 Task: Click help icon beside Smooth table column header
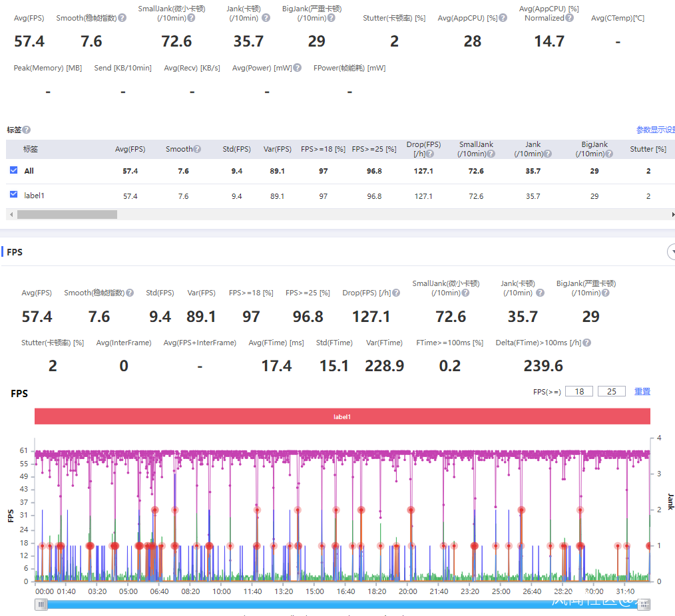pos(198,149)
